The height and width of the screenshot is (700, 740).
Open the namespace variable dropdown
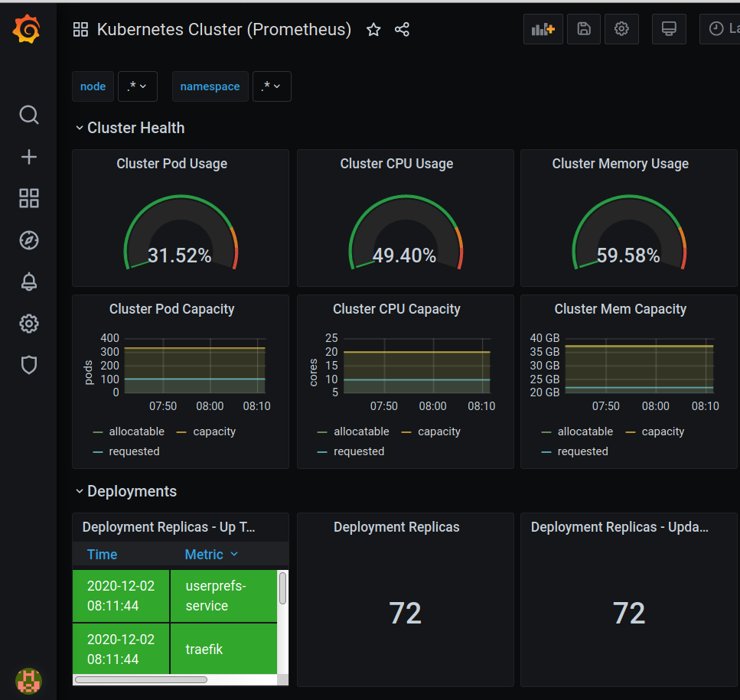(x=272, y=86)
